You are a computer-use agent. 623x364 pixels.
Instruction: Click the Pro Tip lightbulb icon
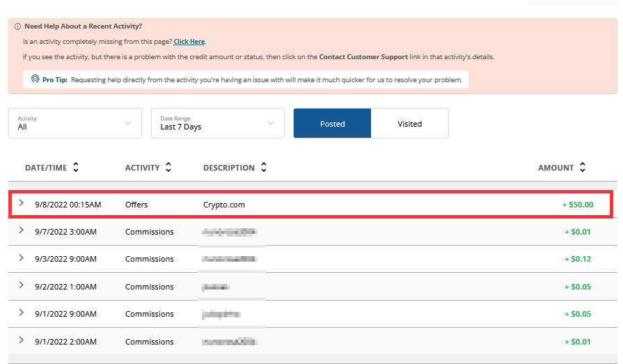pyautogui.click(x=36, y=80)
